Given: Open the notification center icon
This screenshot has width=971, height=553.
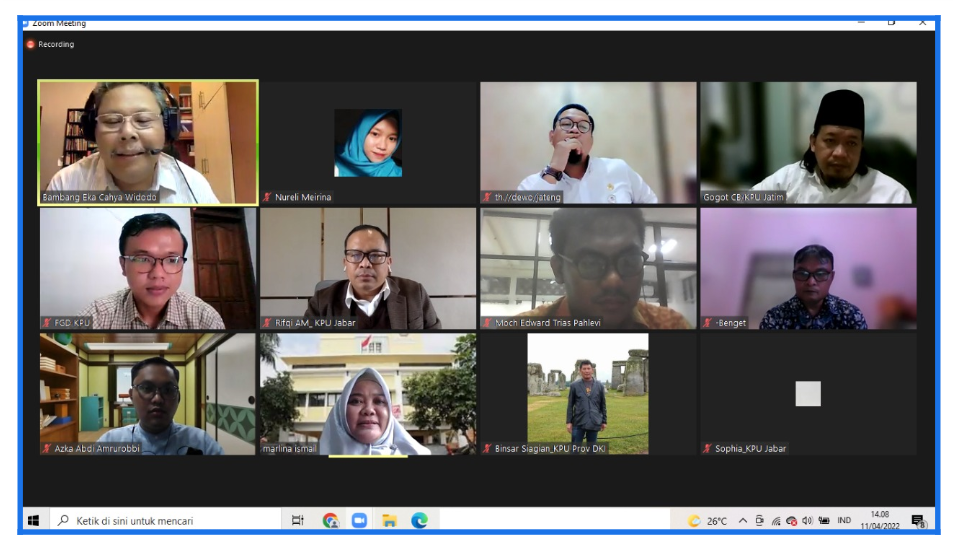Looking at the screenshot, I should tap(917, 520).
